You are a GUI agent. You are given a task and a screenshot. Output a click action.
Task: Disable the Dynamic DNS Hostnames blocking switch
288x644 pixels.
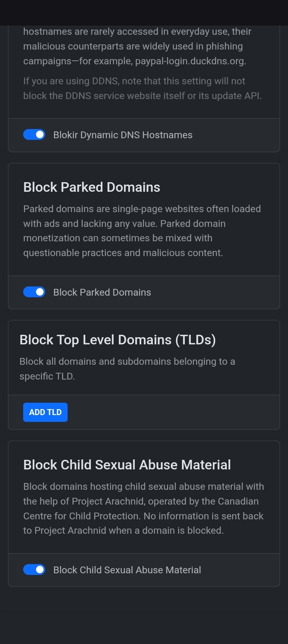(34, 135)
